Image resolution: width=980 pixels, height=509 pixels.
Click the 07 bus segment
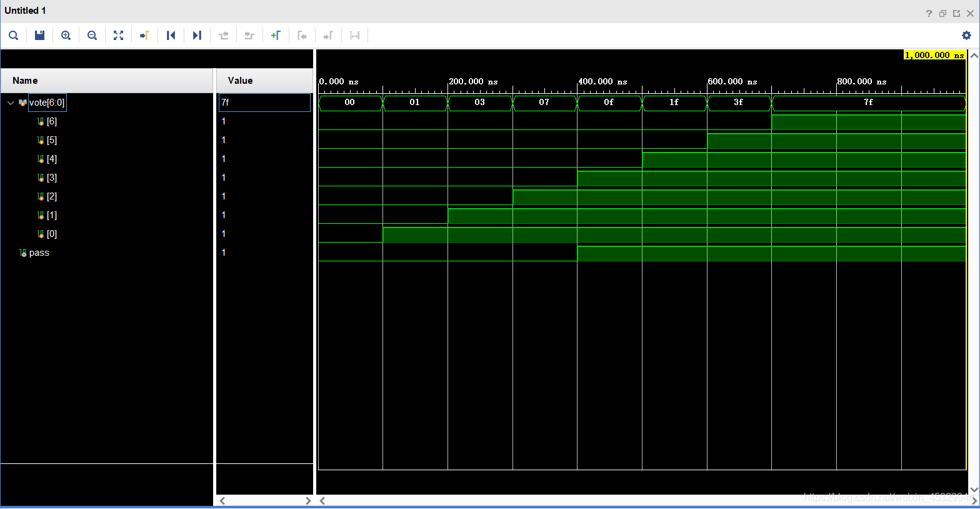[x=544, y=103]
